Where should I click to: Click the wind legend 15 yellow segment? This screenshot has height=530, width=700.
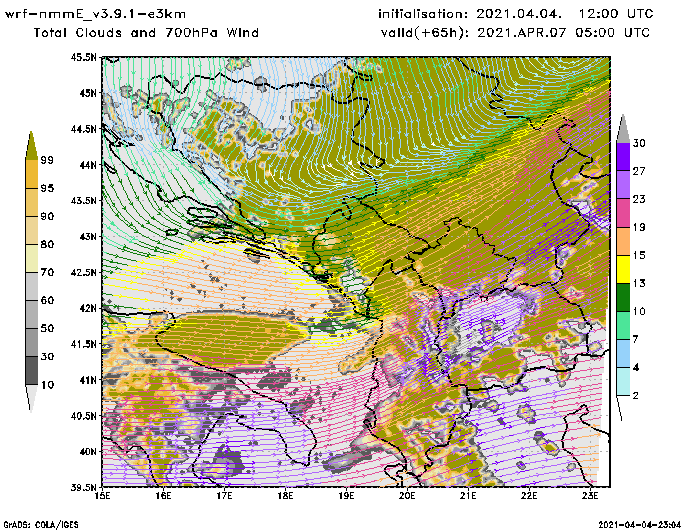coord(623,269)
